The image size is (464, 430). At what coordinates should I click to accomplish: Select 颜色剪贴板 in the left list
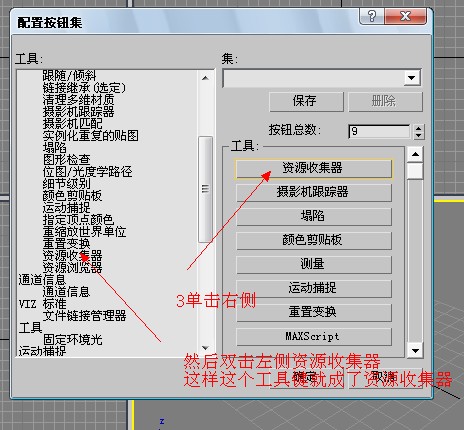[72, 195]
